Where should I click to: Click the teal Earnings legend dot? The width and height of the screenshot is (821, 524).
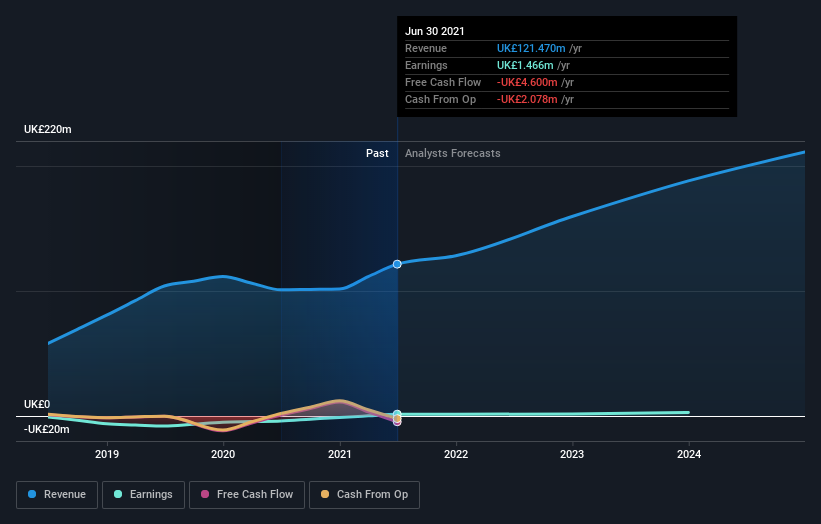click(118, 494)
